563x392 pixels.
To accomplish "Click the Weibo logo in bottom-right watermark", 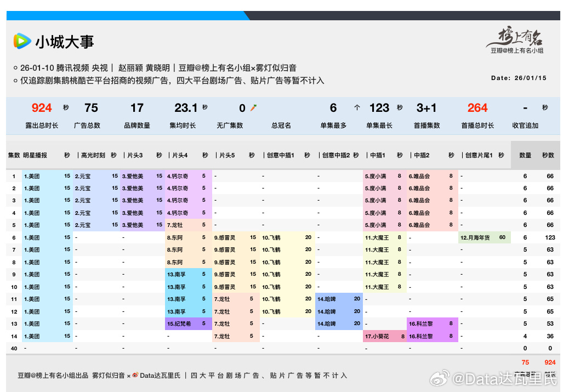I will point(440,378).
